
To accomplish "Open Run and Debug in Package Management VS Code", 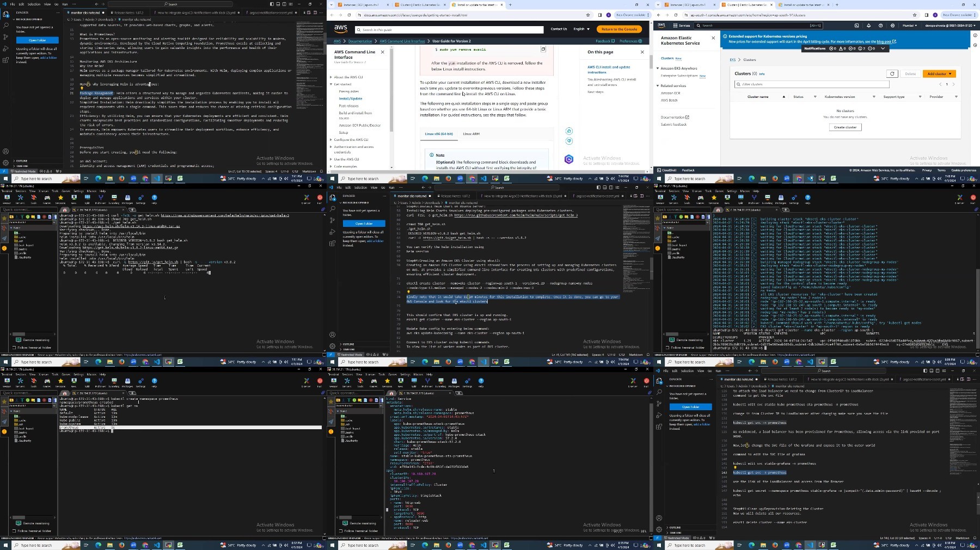I will (5, 48).
